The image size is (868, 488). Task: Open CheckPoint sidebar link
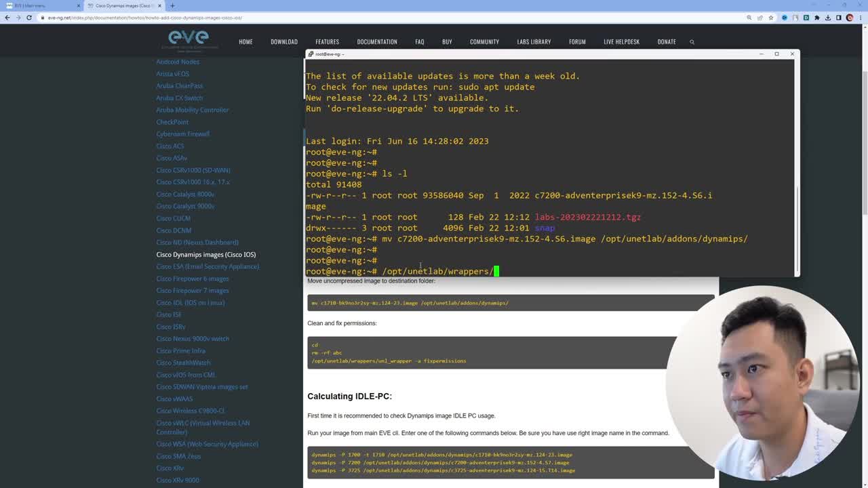172,122
